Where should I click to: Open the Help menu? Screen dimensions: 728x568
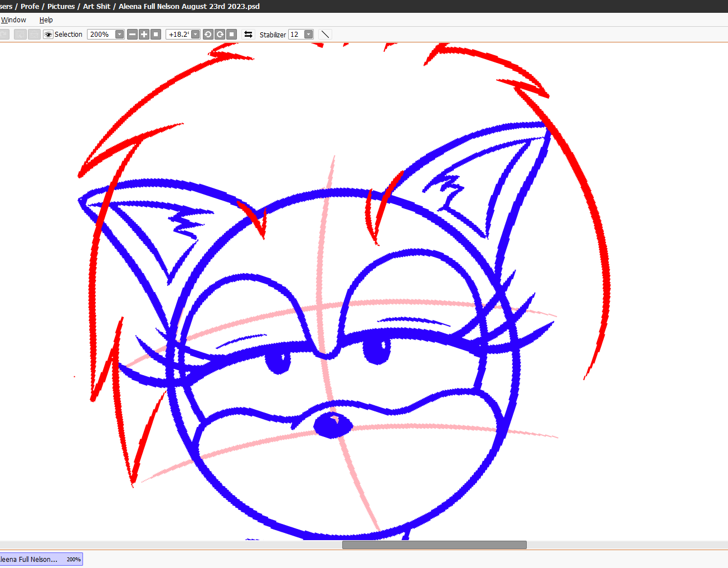click(46, 20)
